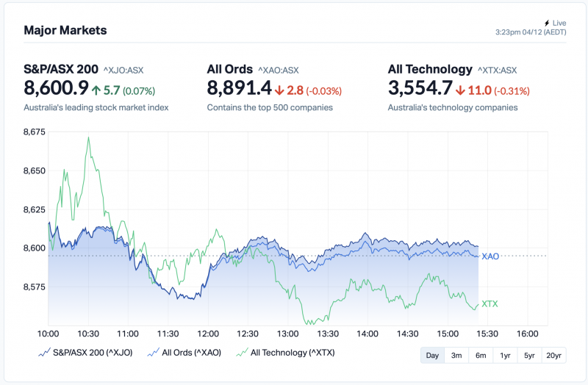The height and width of the screenshot is (385, 588).
Task: Switch chart to 3m range
Action: click(x=456, y=356)
